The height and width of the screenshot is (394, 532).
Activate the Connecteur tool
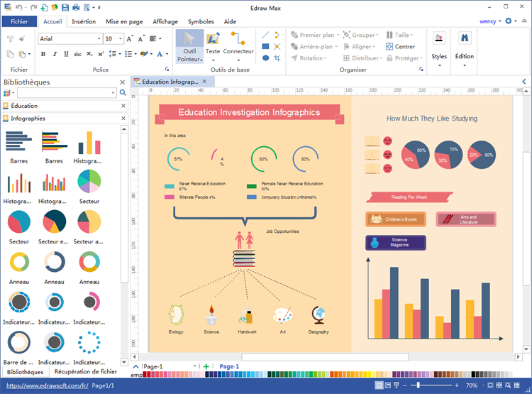click(x=238, y=47)
